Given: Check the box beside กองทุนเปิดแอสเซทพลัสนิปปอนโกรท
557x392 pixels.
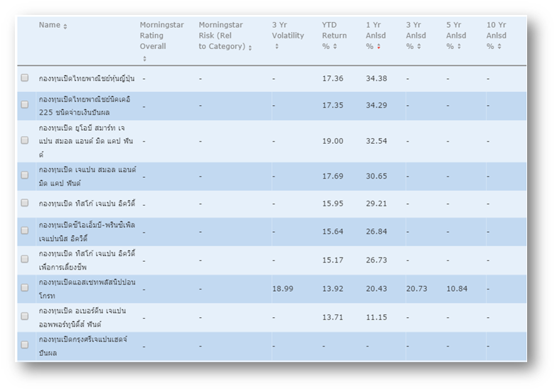Looking at the screenshot, I should [25, 288].
